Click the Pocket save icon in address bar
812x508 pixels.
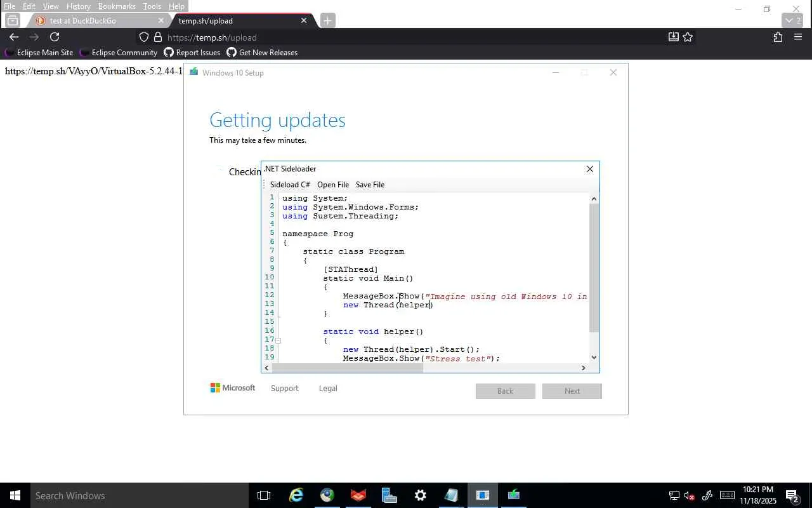coord(674,37)
